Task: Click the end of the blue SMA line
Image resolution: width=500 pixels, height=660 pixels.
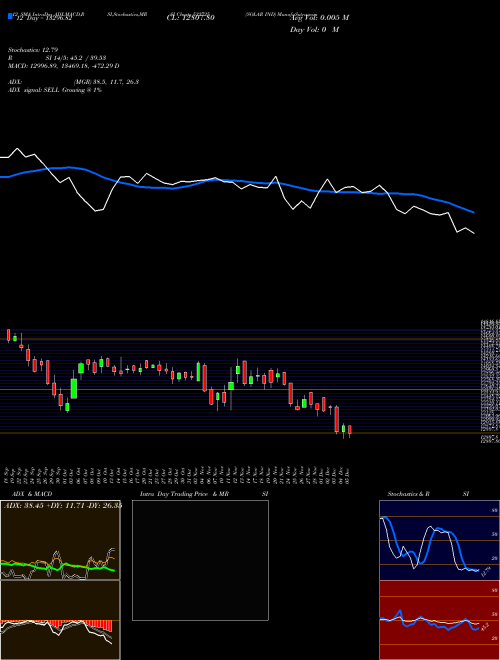Action: point(474,213)
